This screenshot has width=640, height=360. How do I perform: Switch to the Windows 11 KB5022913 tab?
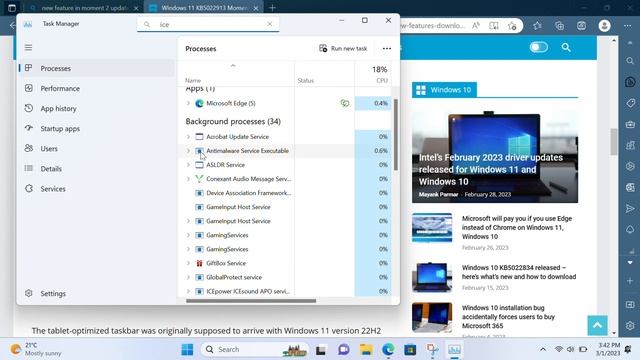pos(203,8)
